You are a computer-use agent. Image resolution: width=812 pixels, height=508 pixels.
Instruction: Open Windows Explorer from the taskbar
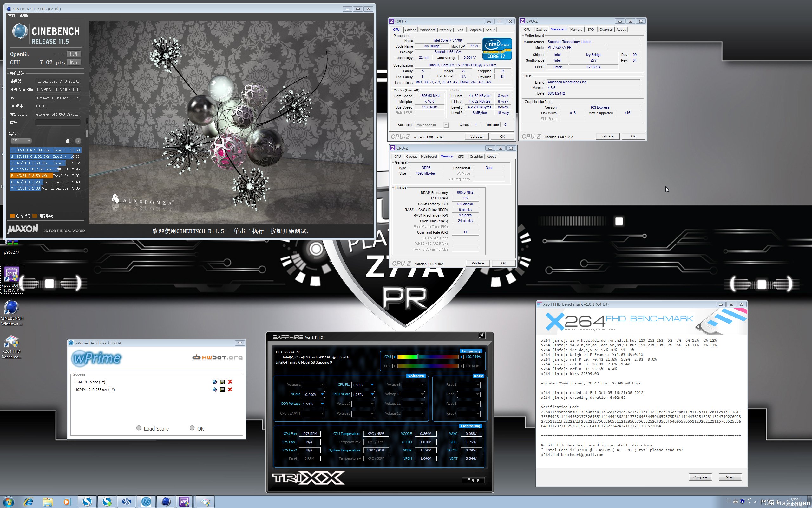tap(48, 502)
